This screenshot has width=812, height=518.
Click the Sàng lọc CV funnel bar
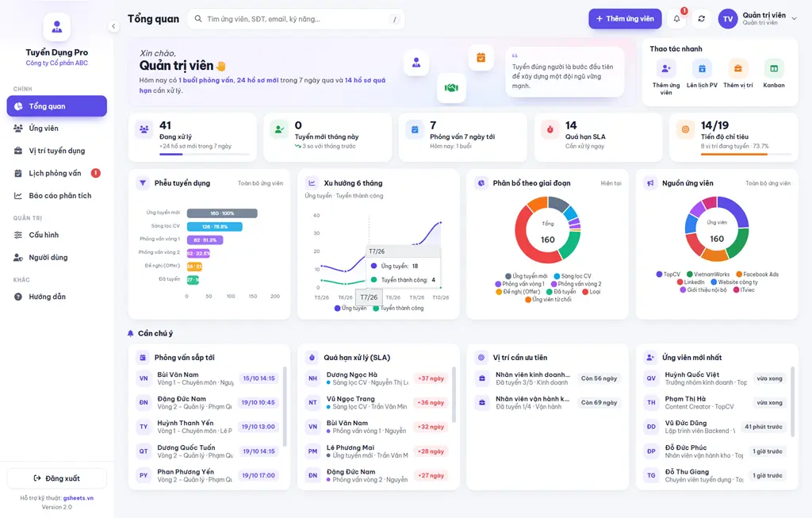[x=214, y=226]
